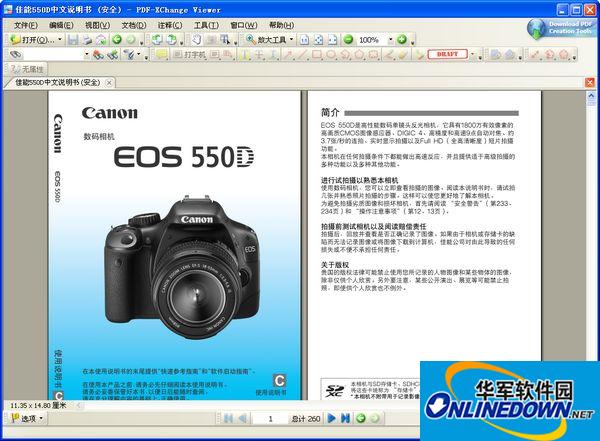Click the binoculars Find icon
The width and height of the screenshot is (600, 441).
16,54
